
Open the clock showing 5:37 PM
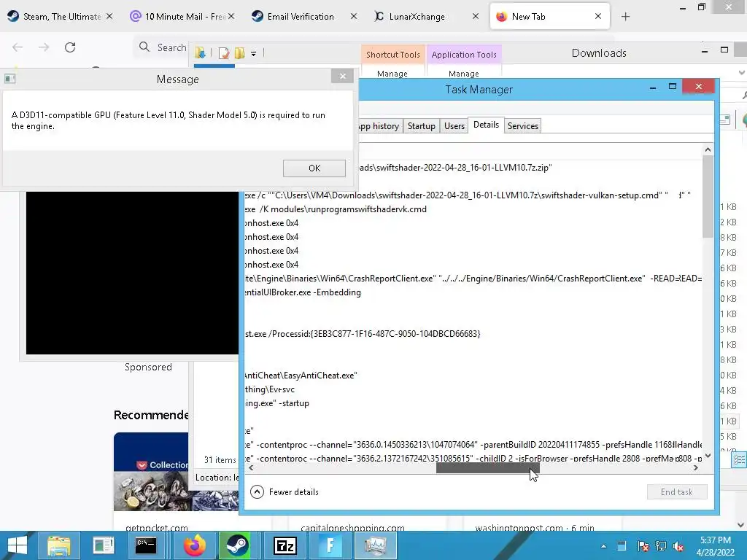pyautogui.click(x=715, y=545)
